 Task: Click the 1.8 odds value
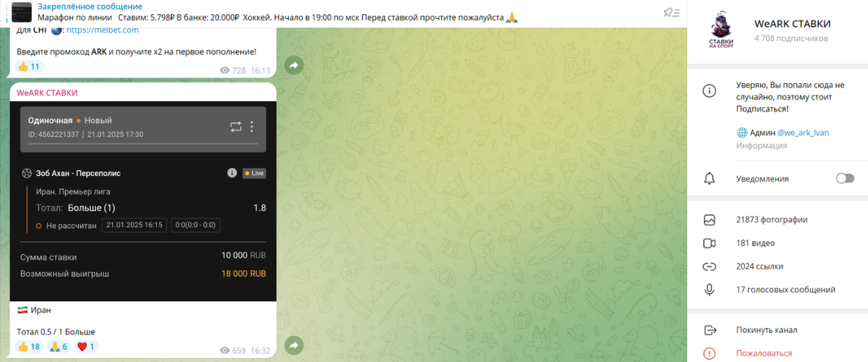pos(260,208)
